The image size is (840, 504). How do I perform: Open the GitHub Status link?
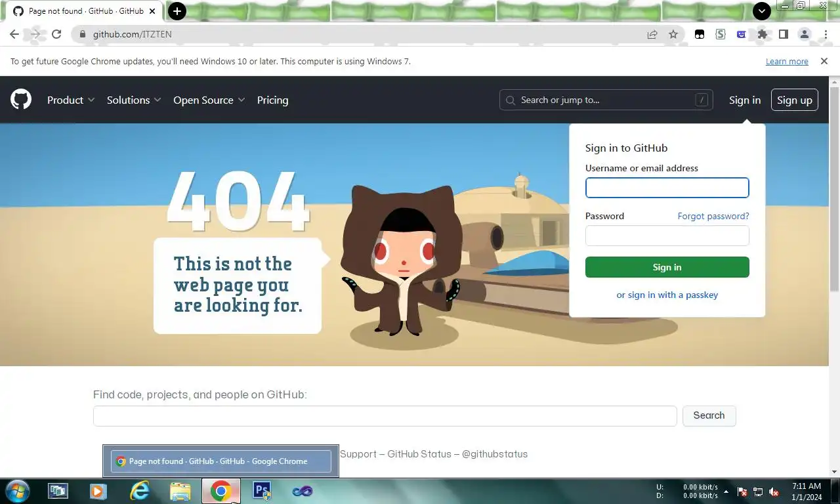pos(419,453)
